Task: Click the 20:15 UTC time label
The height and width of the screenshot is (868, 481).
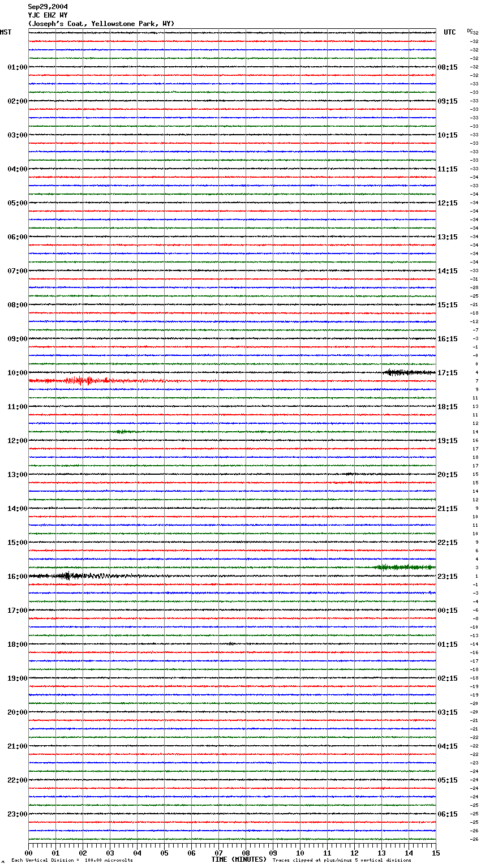Action: tap(448, 475)
